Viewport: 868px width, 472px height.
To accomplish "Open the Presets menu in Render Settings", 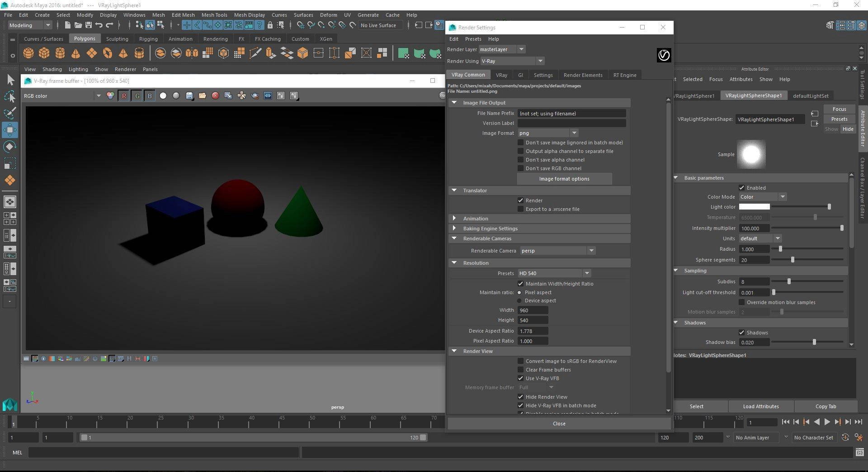I will click(473, 39).
